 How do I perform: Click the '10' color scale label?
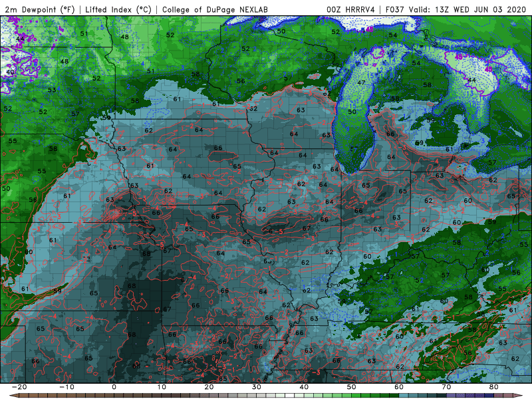(162, 387)
